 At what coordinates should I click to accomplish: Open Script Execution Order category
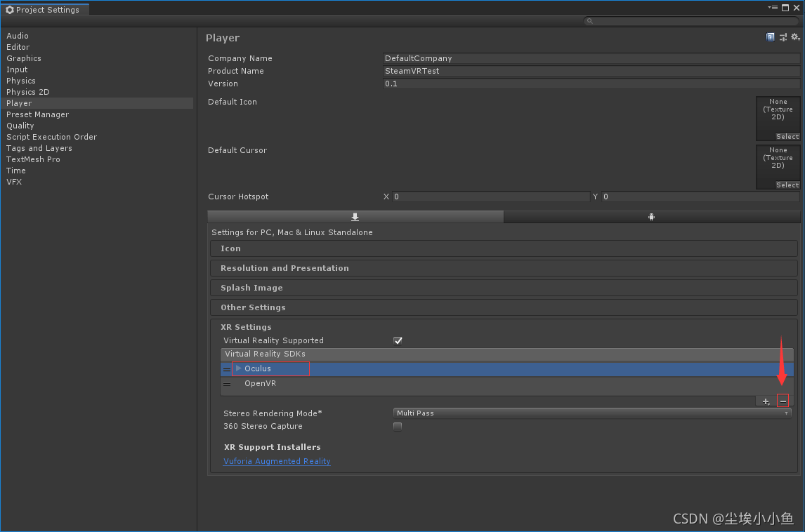52,137
